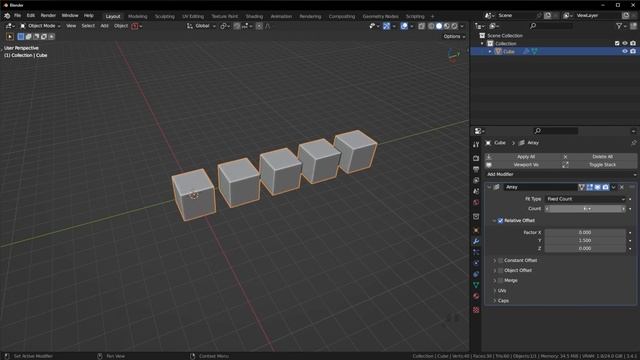The height and width of the screenshot is (360, 640).
Task: Switch to the Modeling workspace tab
Action: click(x=138, y=16)
